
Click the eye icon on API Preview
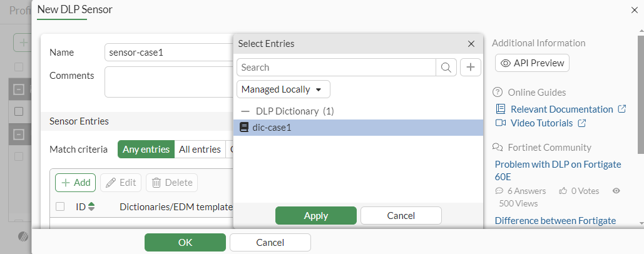click(506, 63)
